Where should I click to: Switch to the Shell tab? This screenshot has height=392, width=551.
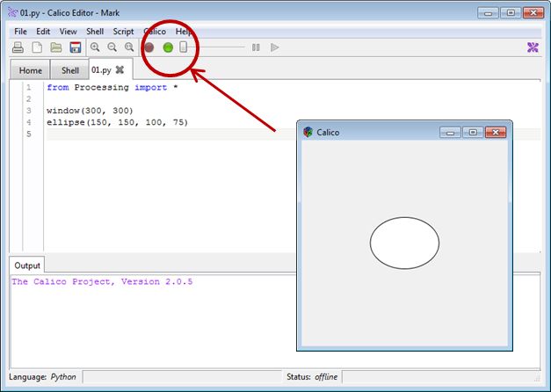pos(70,70)
